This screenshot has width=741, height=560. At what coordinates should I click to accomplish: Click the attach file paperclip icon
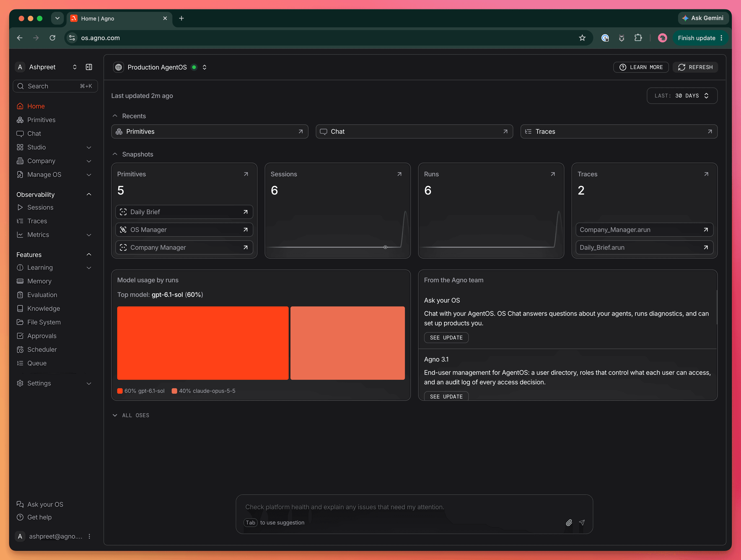(569, 522)
